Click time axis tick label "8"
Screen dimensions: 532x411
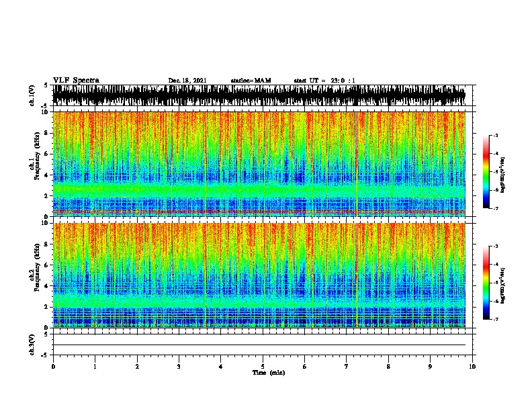(x=388, y=367)
